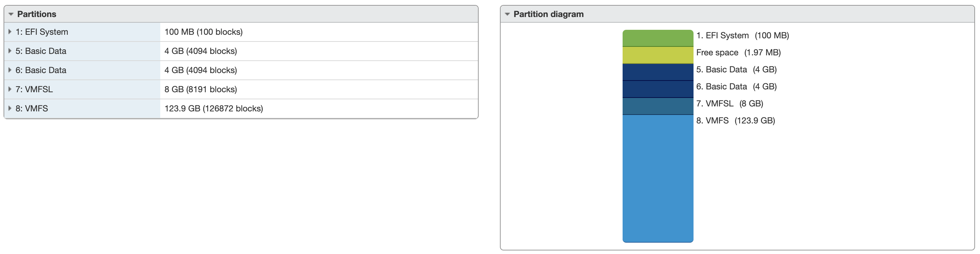The height and width of the screenshot is (254, 980).
Task: Click the 8. VMFS (123.9 GB) legend label
Action: pos(735,121)
